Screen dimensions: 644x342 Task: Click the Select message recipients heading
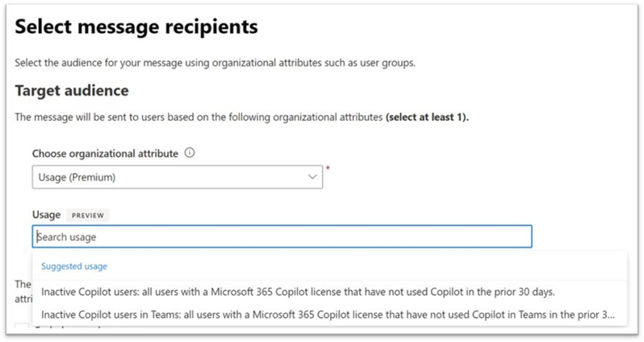point(137,27)
